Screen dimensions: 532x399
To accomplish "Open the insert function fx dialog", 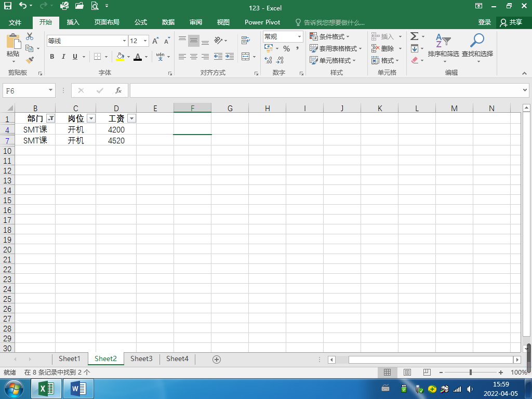I will [118, 90].
